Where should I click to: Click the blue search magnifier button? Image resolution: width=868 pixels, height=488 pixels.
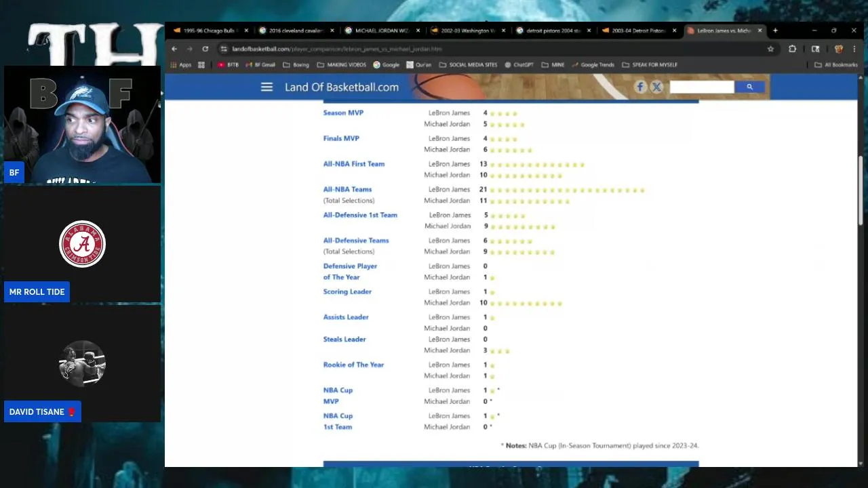[x=749, y=87]
